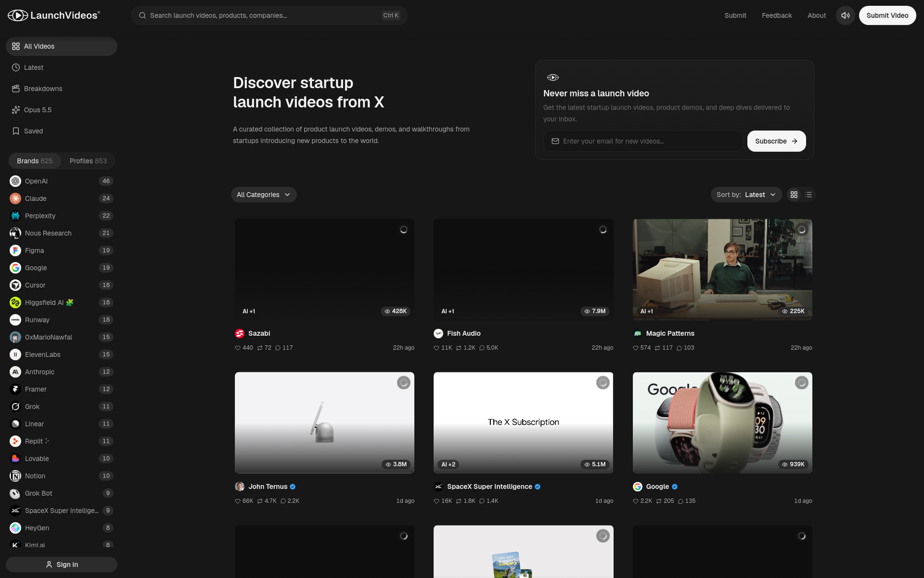Click the Linear brand icon

pyautogui.click(x=16, y=424)
